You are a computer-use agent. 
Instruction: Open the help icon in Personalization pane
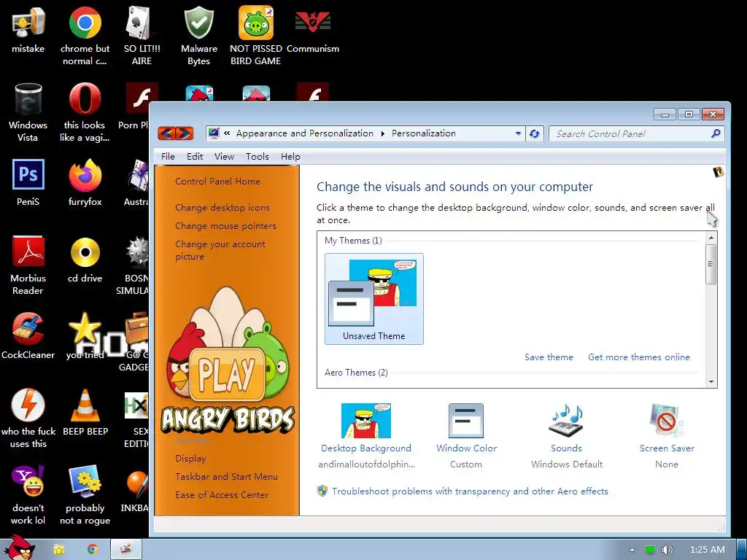pyautogui.click(x=718, y=172)
